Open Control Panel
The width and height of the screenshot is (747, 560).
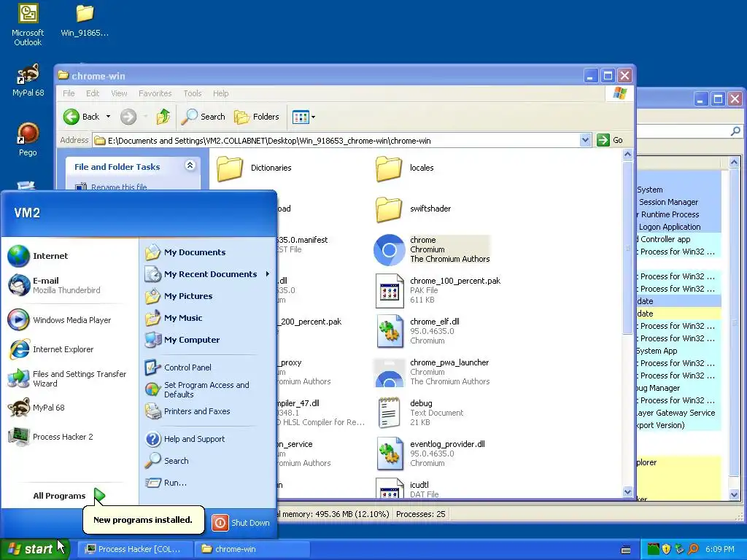click(x=178, y=367)
